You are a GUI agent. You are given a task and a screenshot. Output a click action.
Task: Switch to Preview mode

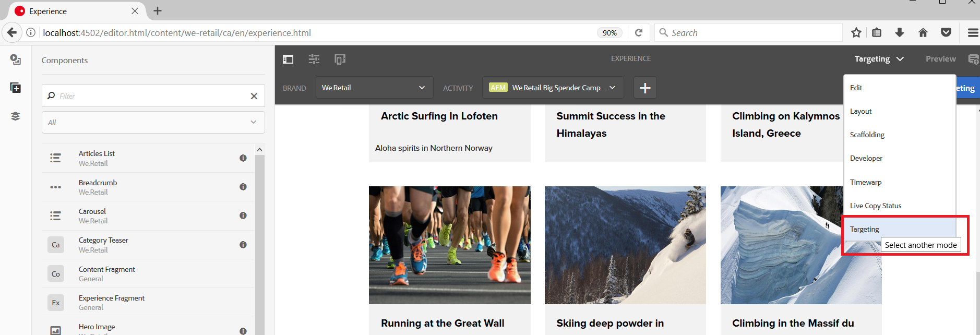pos(940,59)
